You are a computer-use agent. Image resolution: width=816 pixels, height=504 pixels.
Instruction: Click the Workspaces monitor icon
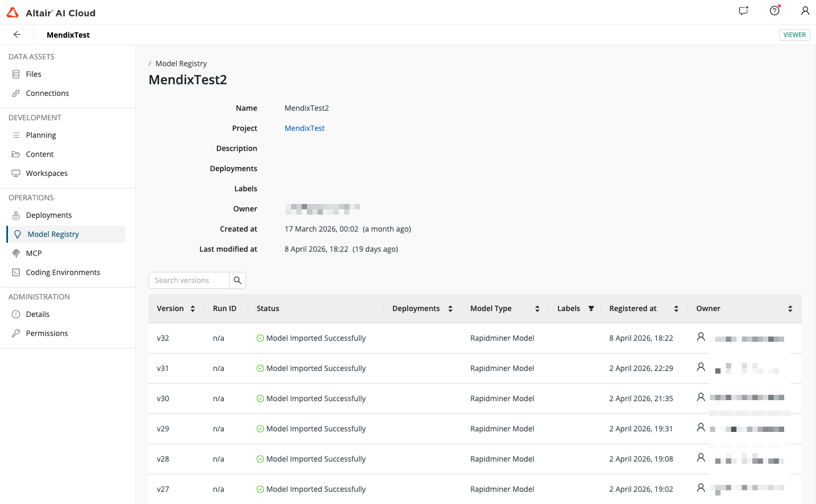pos(16,173)
